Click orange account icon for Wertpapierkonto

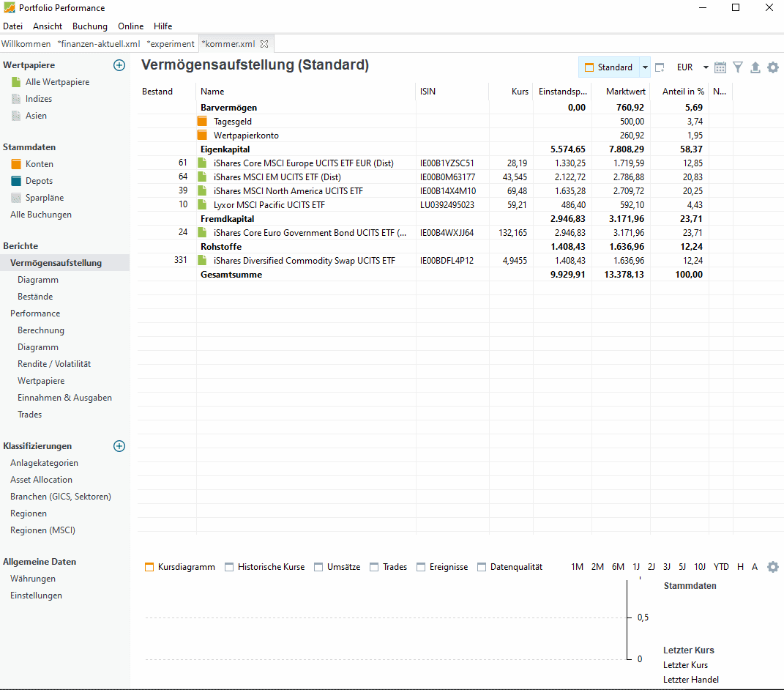[202, 135]
